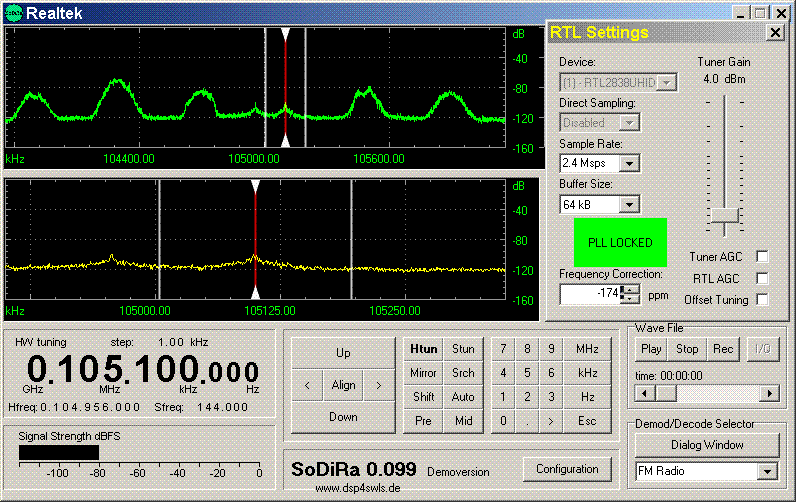Image resolution: width=796 pixels, height=502 pixels.
Task: Open the Device dropdown
Action: 667,82
